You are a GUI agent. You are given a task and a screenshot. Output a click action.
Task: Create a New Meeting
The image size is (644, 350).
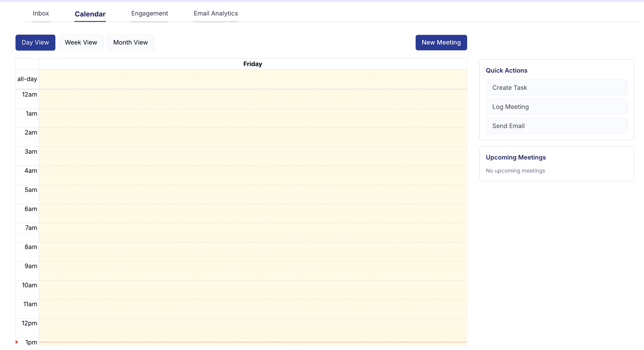tap(441, 42)
